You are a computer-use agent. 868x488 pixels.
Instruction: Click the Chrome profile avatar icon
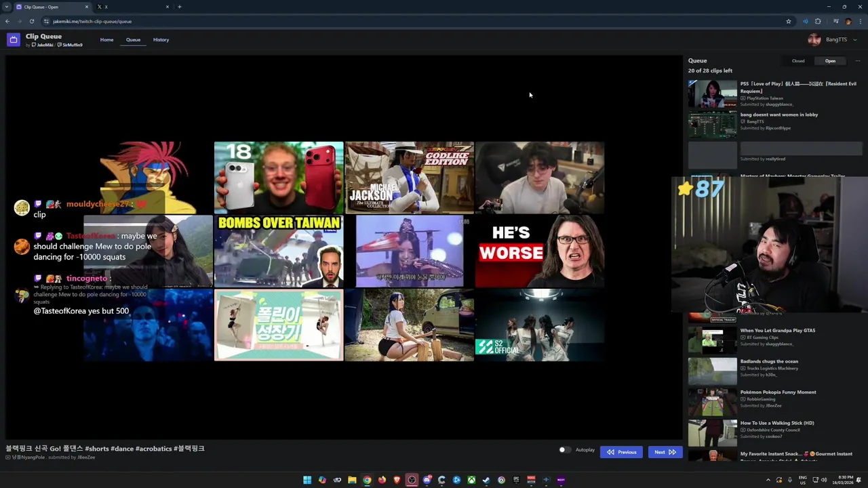tap(848, 21)
